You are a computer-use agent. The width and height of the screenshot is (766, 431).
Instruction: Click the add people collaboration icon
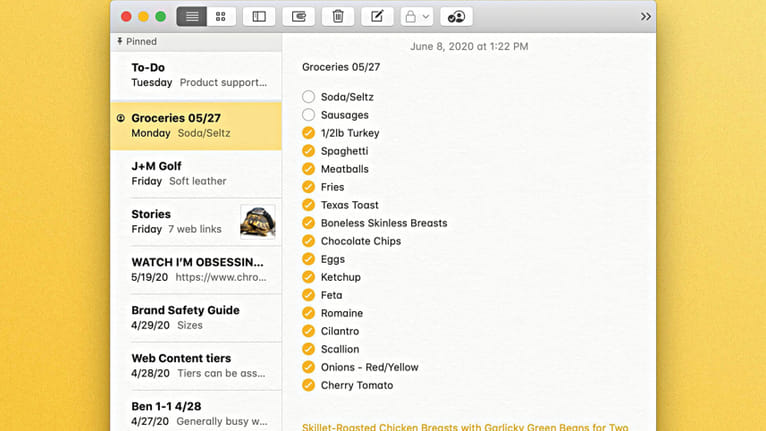456,17
